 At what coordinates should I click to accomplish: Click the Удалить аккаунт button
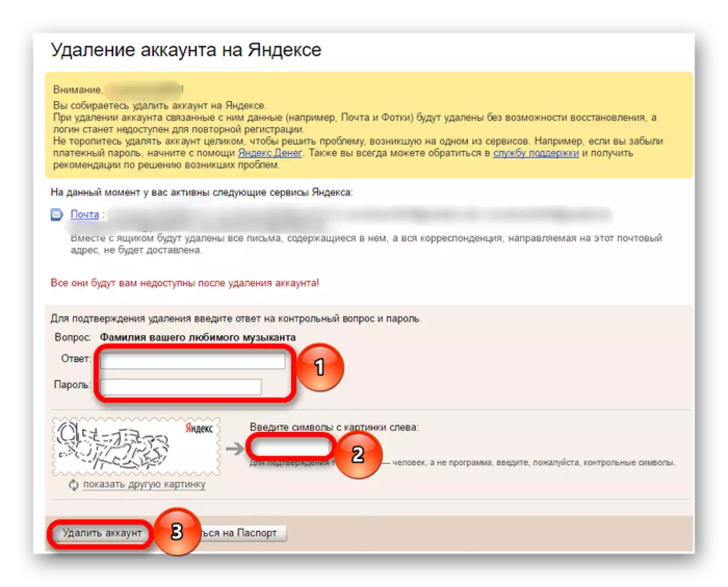pyautogui.click(x=102, y=534)
